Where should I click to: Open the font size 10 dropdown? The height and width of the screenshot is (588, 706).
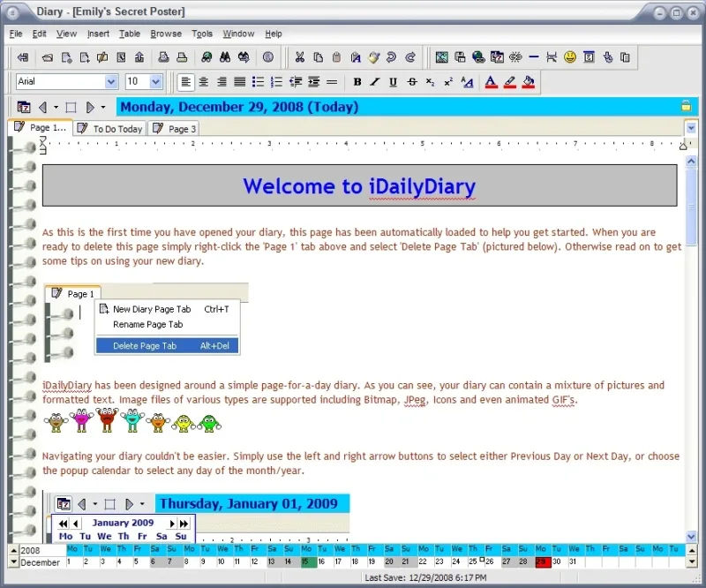[x=155, y=81]
